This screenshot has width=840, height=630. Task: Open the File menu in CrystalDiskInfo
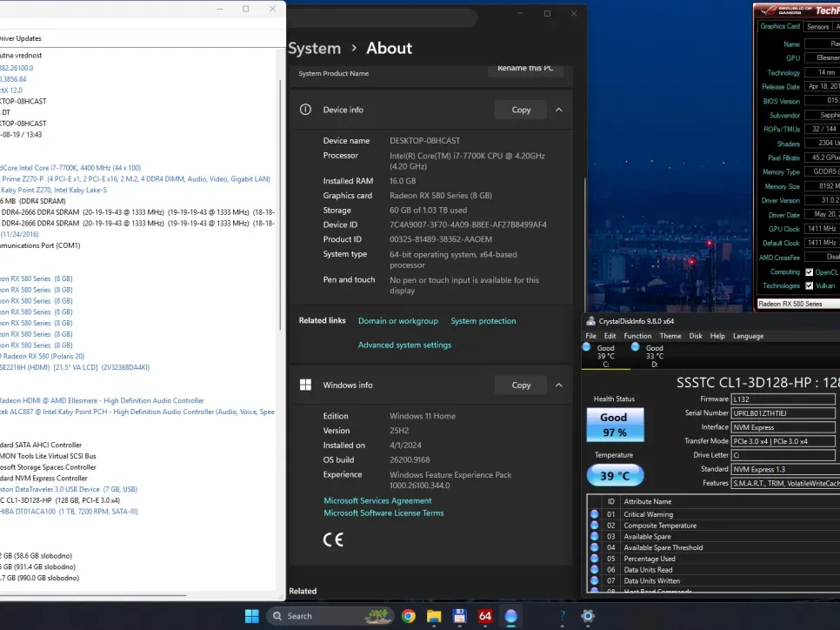591,336
